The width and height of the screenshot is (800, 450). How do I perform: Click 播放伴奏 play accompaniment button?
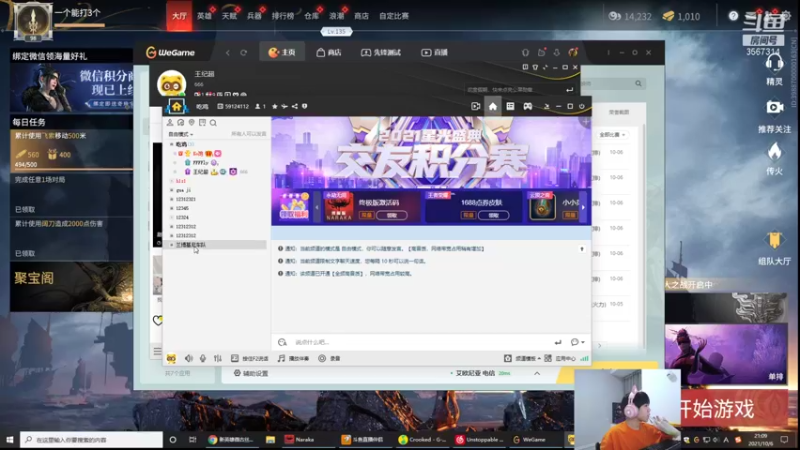293,358
